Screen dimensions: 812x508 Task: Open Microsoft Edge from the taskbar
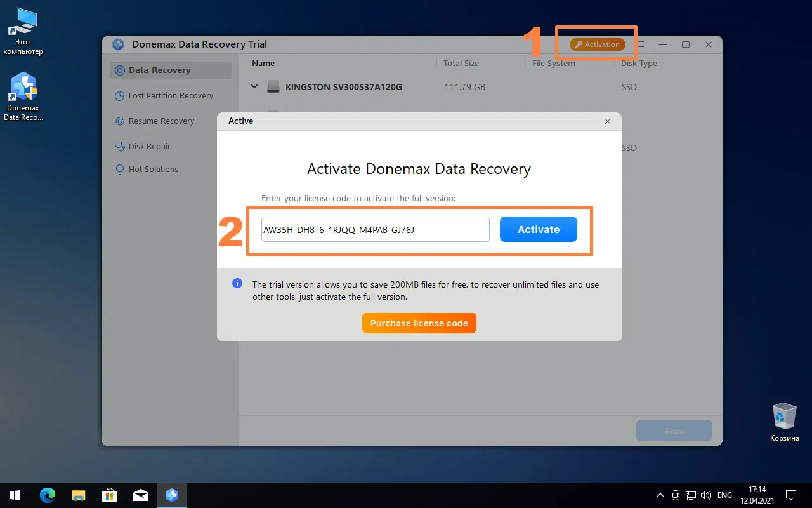pyautogui.click(x=47, y=495)
